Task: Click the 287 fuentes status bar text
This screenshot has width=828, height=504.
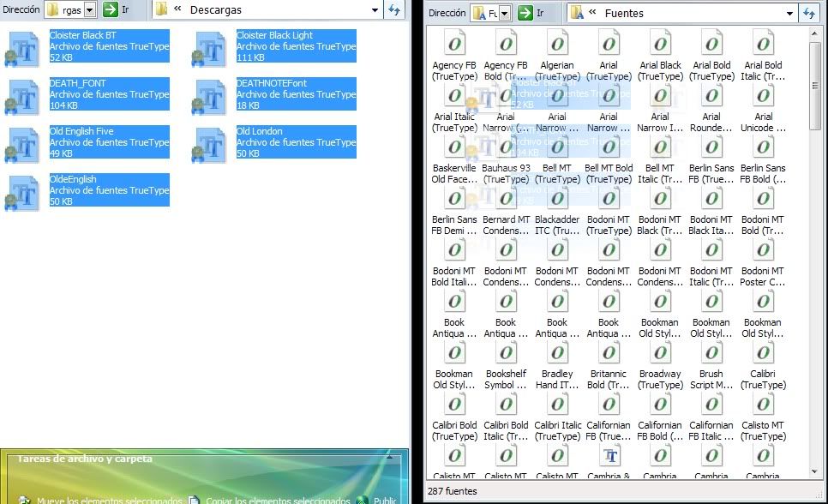Action: pyautogui.click(x=452, y=491)
